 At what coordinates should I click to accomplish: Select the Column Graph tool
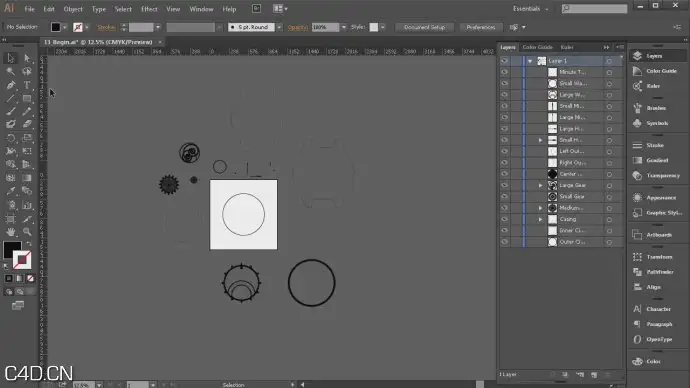point(27,205)
